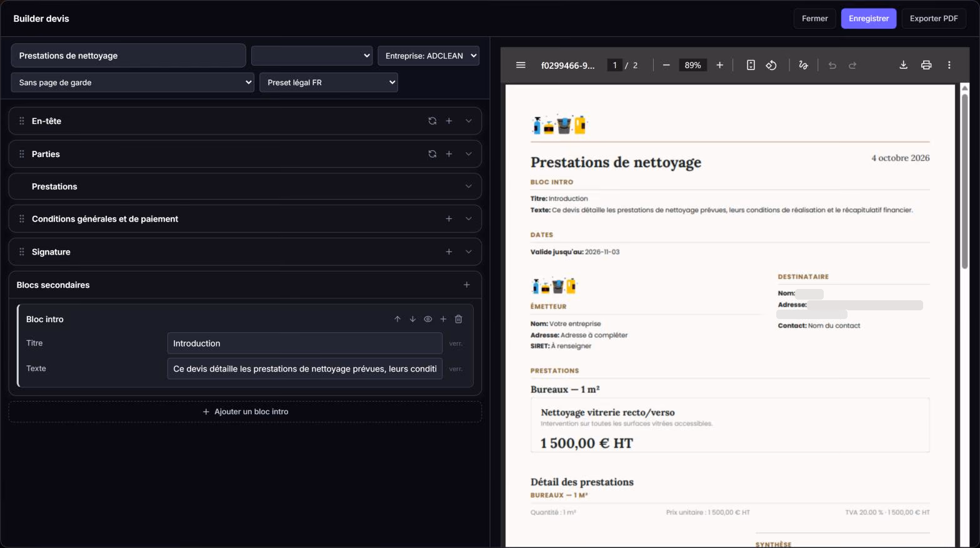980x548 pixels.
Task: Expand Conditions générales et de paiement
Action: [x=469, y=219]
